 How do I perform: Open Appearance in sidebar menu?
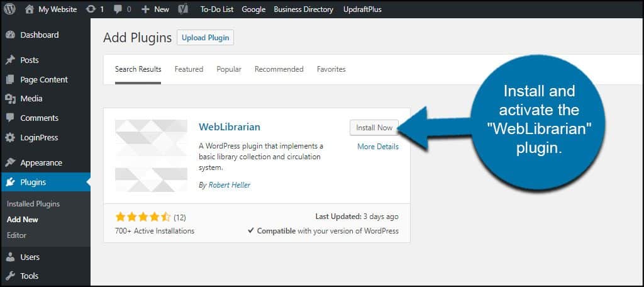point(41,162)
